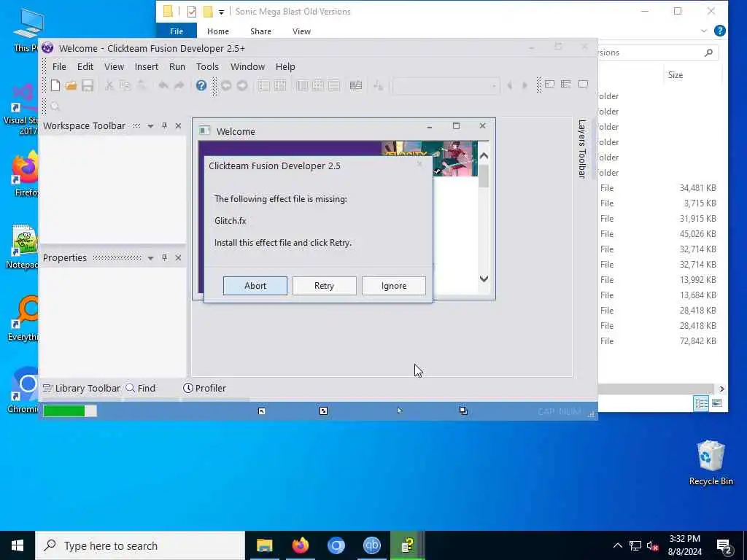Show hidden system tray icons

coord(617,545)
